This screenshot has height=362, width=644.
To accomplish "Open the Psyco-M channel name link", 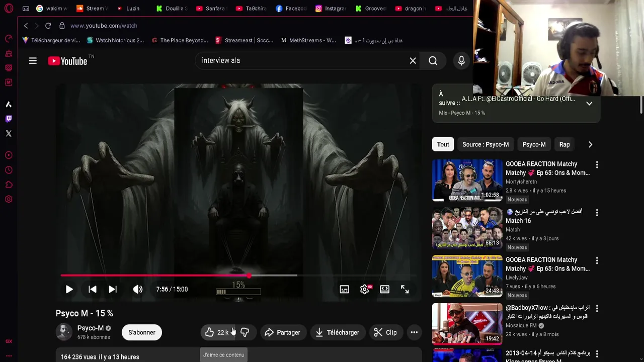I will click(x=91, y=328).
